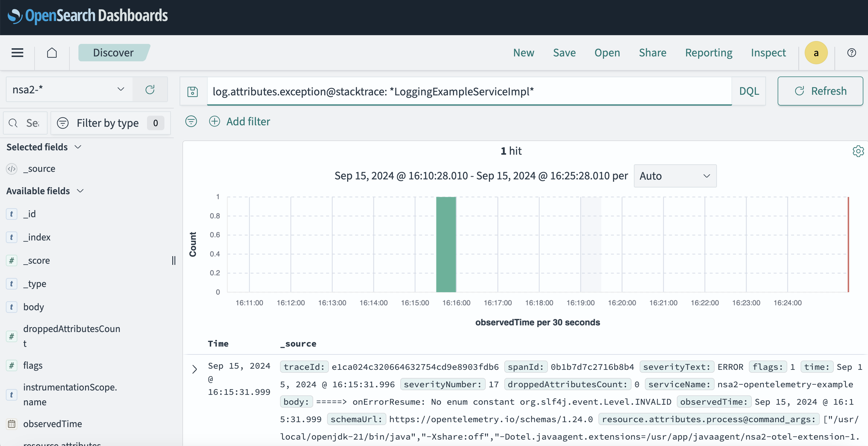Click inside the DQL query input field
Viewport: 868px width, 446px height.
[469, 91]
